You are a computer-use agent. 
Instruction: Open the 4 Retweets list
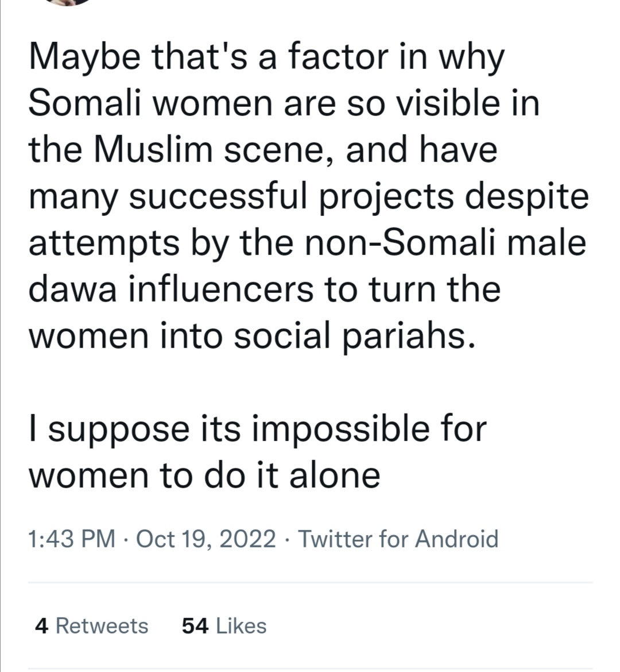[91, 625]
